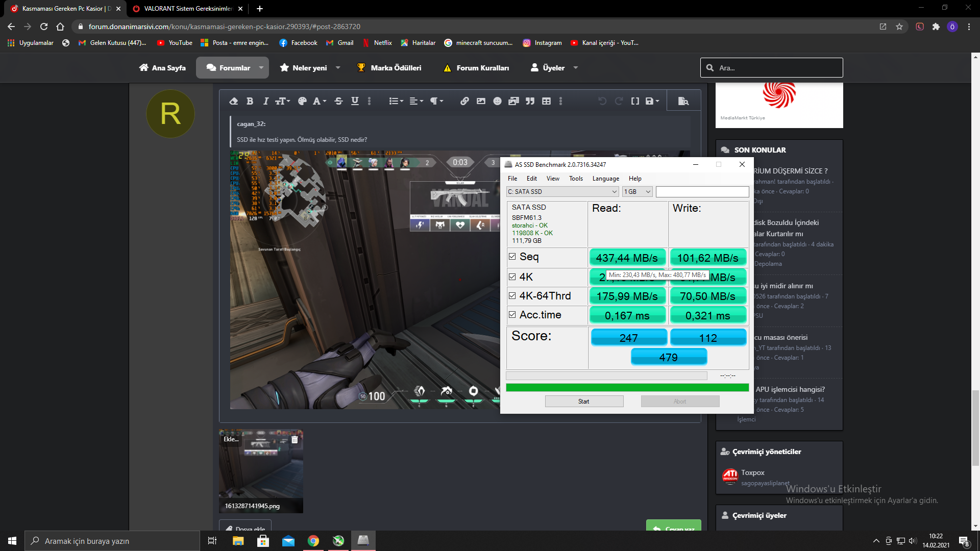Expand the Forumlar navigation dropdown arrow
Viewport: 980px width, 551px height.
[x=261, y=67]
